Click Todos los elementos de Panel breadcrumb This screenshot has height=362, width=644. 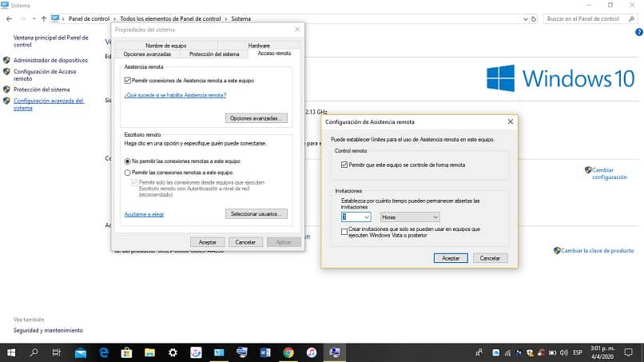click(170, 19)
